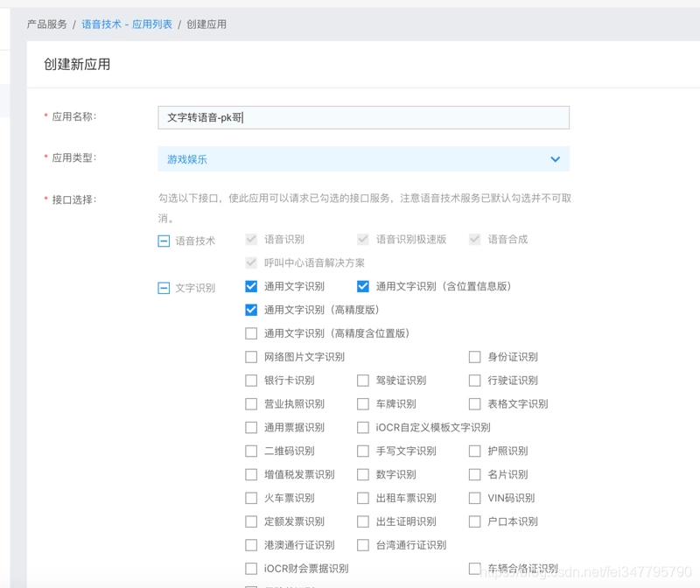Check the 网络图片文字识别 option
The height and width of the screenshot is (588, 700).
pos(251,357)
